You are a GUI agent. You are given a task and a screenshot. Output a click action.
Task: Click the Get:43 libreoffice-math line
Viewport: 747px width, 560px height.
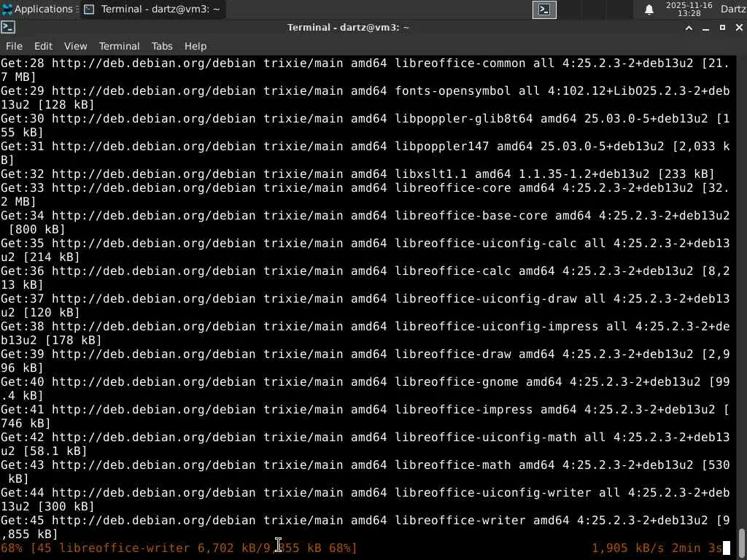click(365, 471)
